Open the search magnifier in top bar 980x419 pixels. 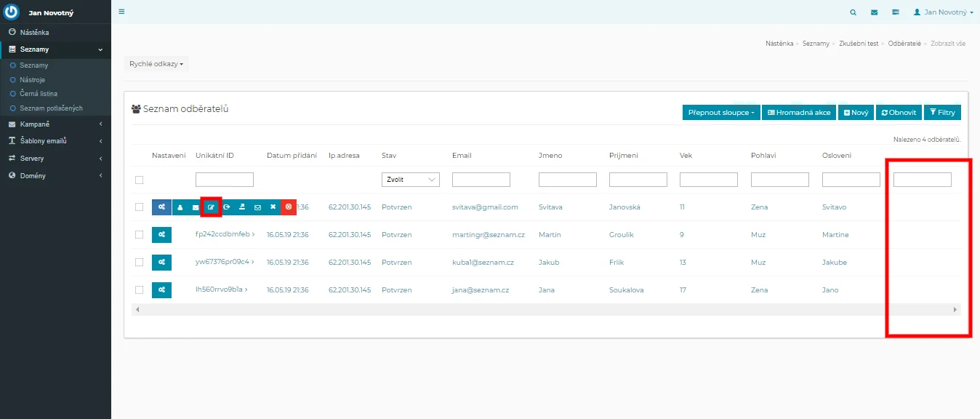point(853,12)
